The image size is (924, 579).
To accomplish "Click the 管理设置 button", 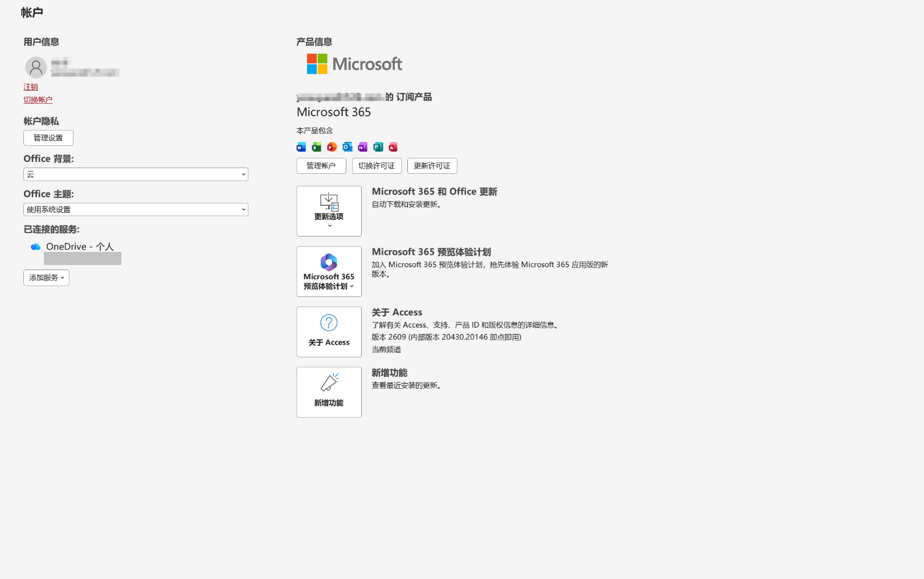I will pyautogui.click(x=48, y=138).
